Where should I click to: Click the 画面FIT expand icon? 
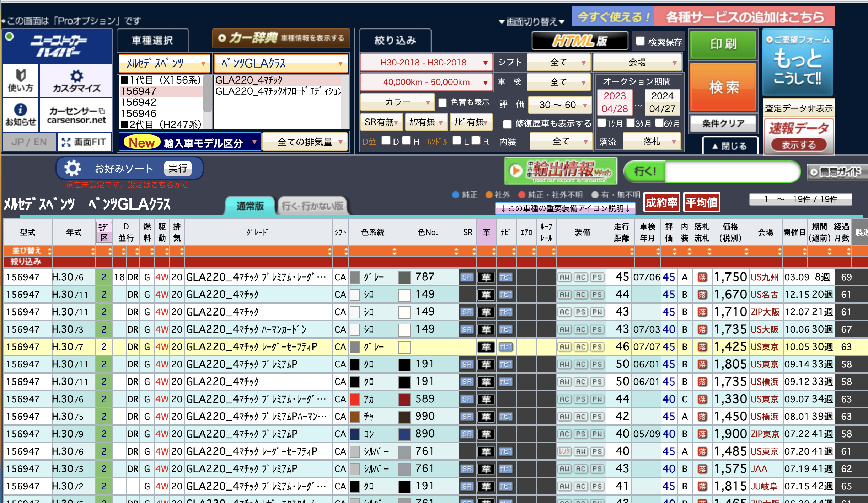(x=84, y=142)
